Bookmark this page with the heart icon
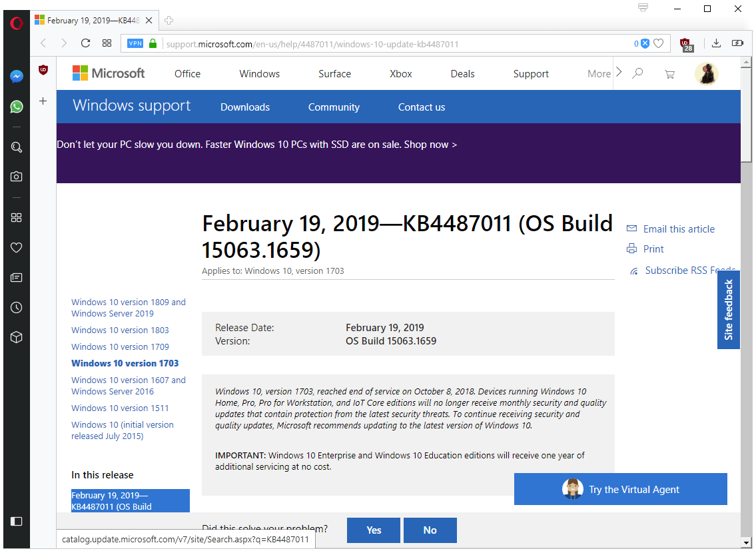756x553 pixels. click(x=659, y=43)
